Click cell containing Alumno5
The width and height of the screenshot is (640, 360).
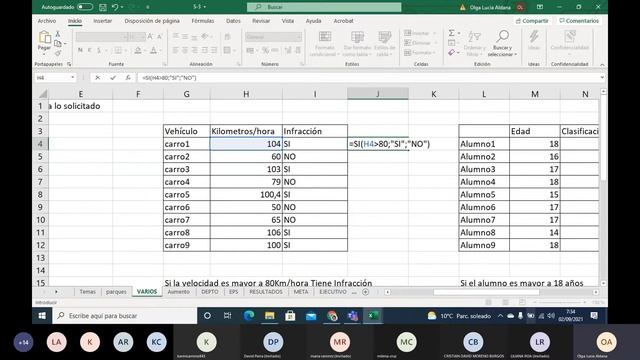(x=484, y=194)
